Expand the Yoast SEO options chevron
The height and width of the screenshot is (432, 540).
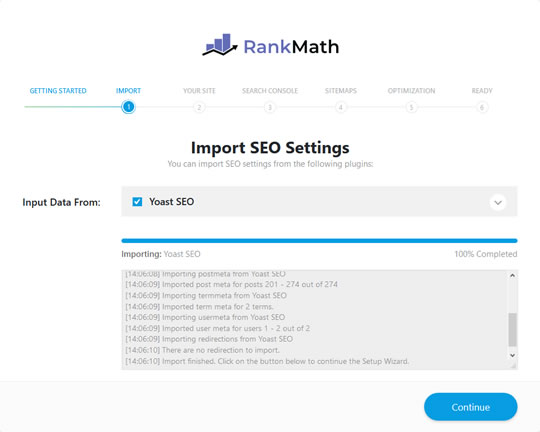coord(498,203)
